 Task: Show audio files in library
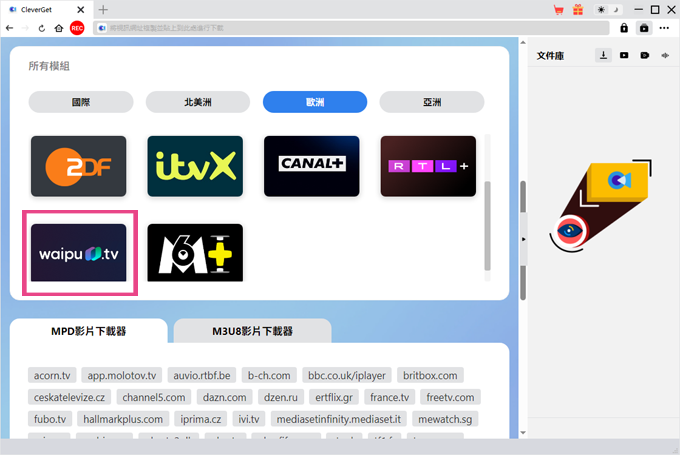tap(665, 55)
